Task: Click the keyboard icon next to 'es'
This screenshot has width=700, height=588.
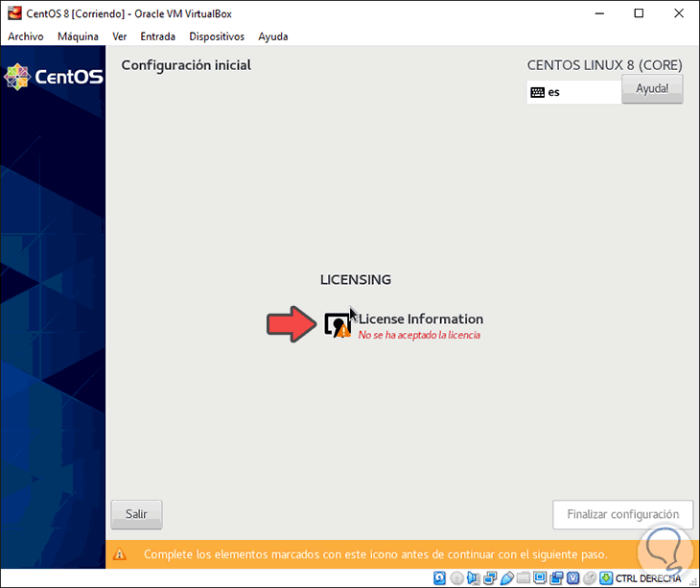Action: pyautogui.click(x=537, y=92)
